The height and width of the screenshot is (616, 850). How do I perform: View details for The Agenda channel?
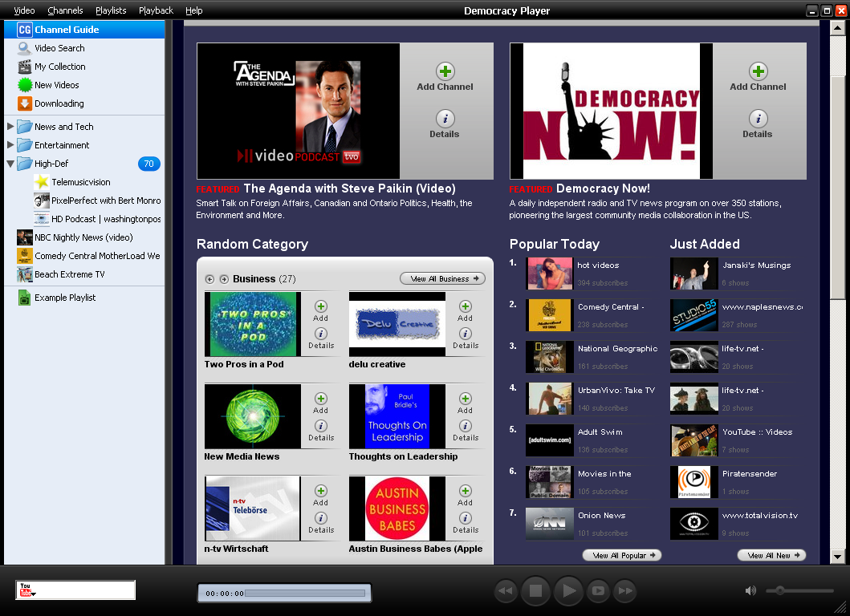click(x=445, y=124)
